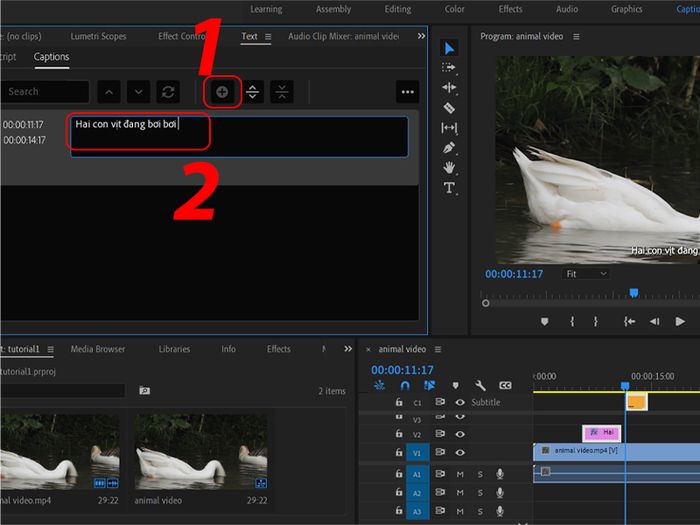Screen dimensions: 700x525
Task: Select the Captions tab
Action: (51, 57)
